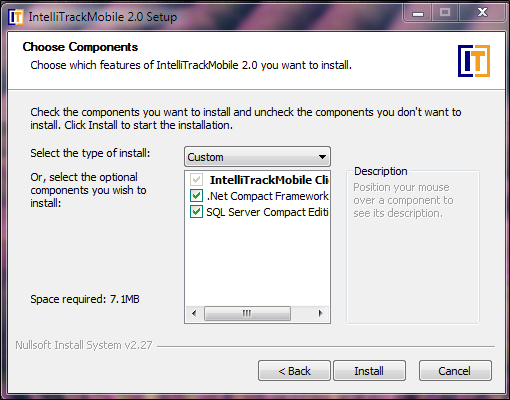Go back with the < Back button
510x400 pixels.
(x=294, y=371)
